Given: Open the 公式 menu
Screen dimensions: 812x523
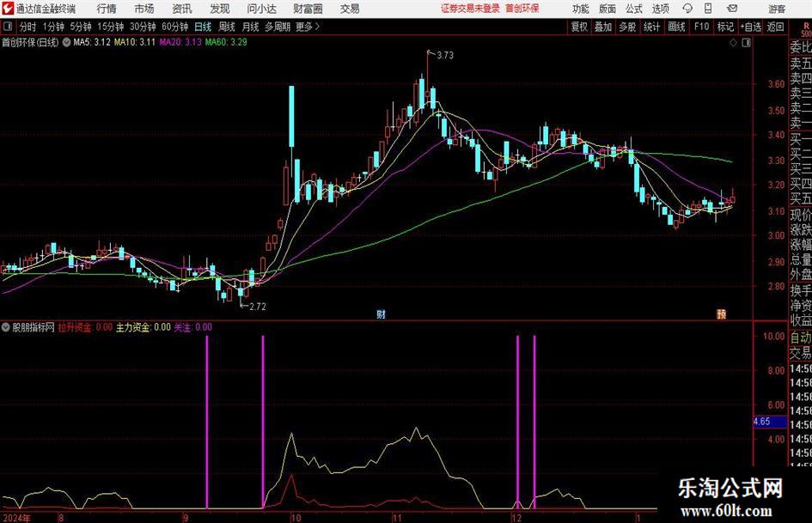Looking at the screenshot, I should pos(634,9).
